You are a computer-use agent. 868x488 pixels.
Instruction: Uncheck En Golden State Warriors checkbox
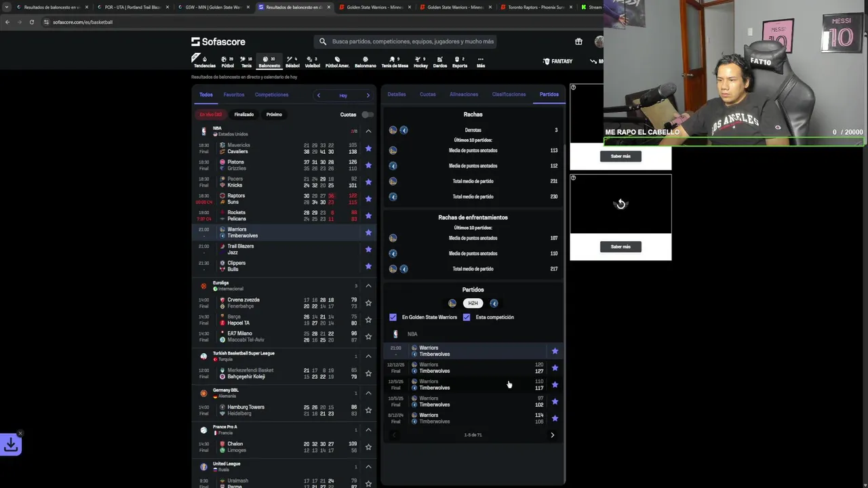pyautogui.click(x=393, y=317)
